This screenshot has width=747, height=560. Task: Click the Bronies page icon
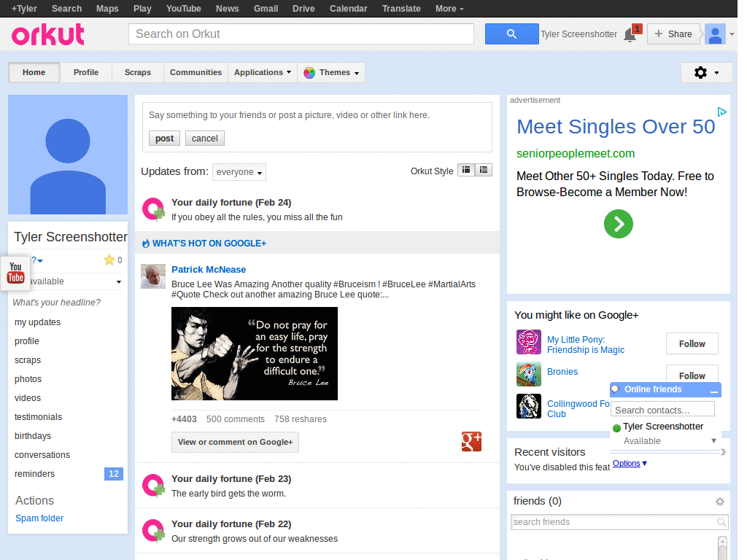(529, 374)
